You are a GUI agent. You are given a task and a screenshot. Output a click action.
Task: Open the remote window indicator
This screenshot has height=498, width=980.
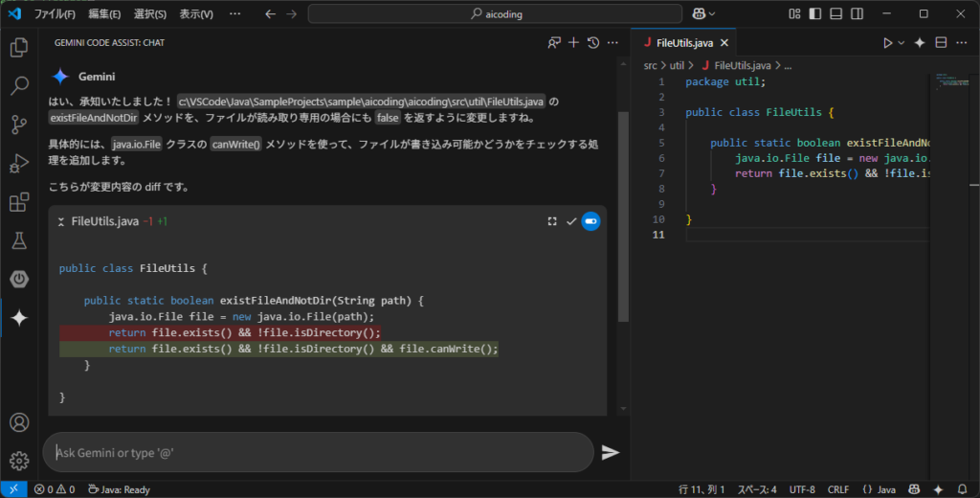click(13, 489)
